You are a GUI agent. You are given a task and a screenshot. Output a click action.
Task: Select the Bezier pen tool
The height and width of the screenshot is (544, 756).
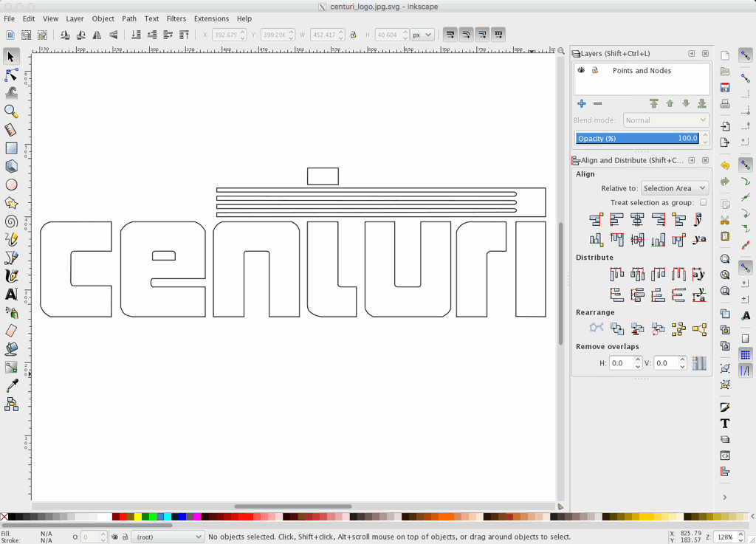point(11,258)
